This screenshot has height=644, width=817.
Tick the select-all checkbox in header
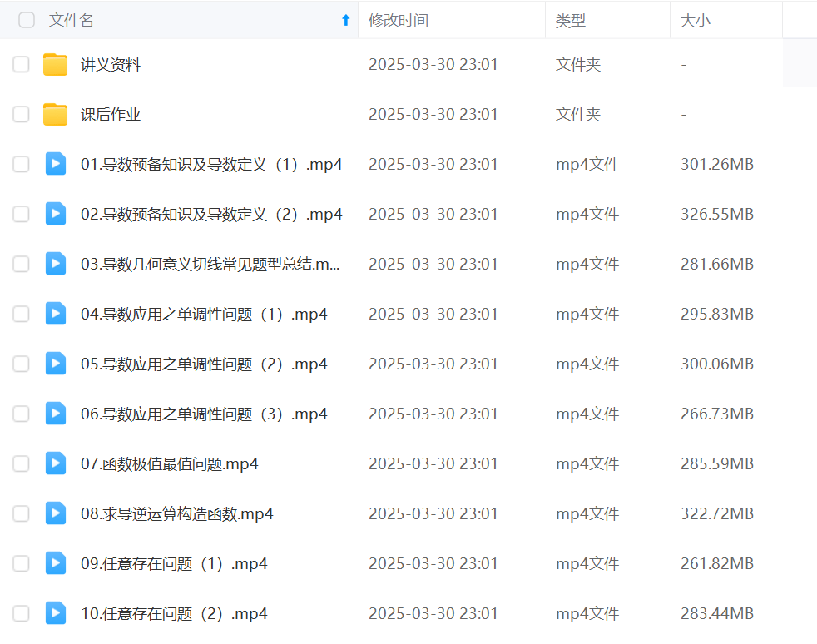27,20
